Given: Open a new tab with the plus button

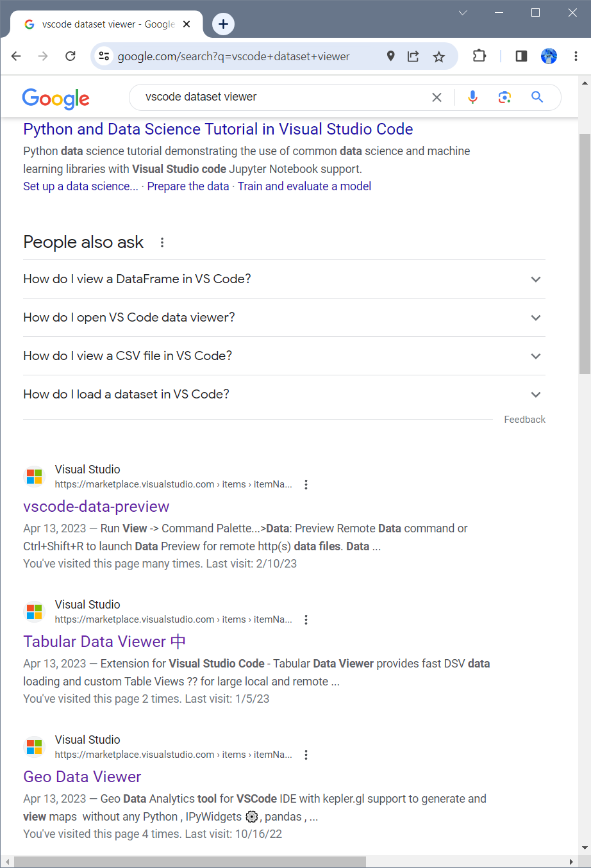Looking at the screenshot, I should tap(223, 24).
